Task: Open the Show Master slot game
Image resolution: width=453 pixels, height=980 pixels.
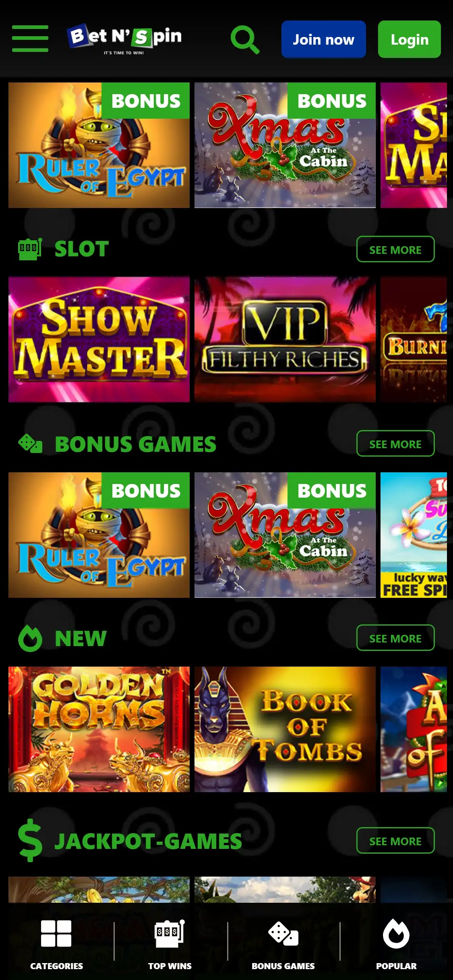Action: (99, 340)
